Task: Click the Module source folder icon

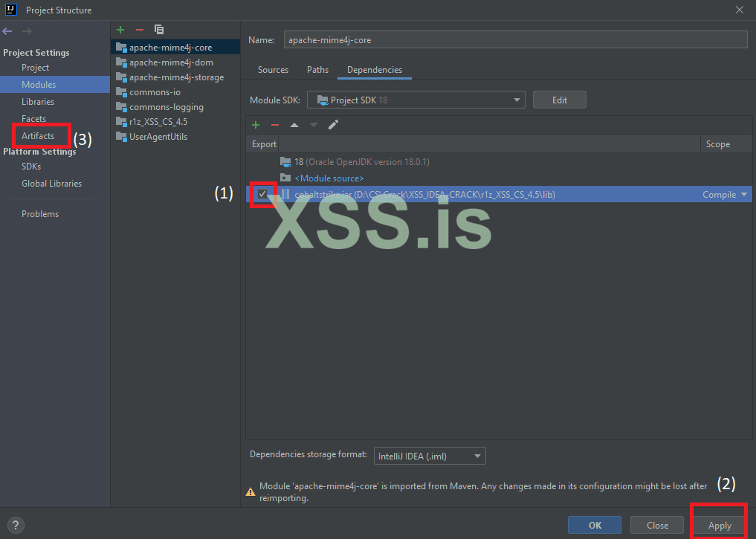Action: click(285, 178)
